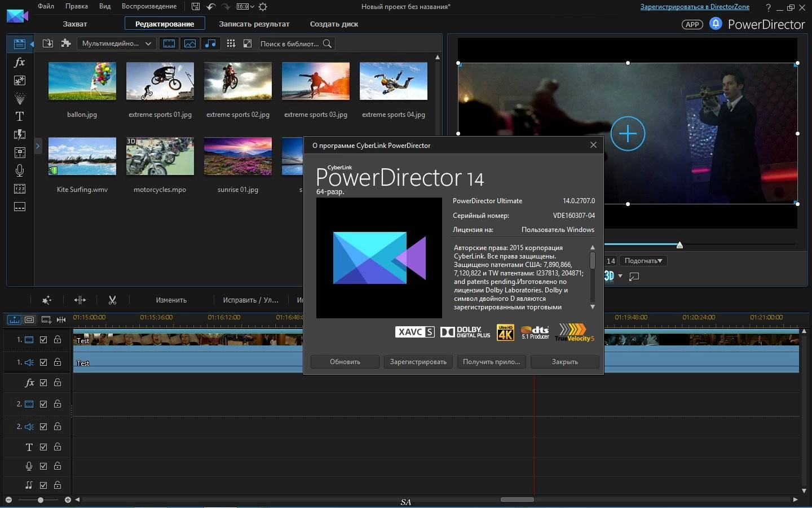The width and height of the screenshot is (812, 508).
Task: Open preferences gear icon in top bar
Action: point(263,7)
